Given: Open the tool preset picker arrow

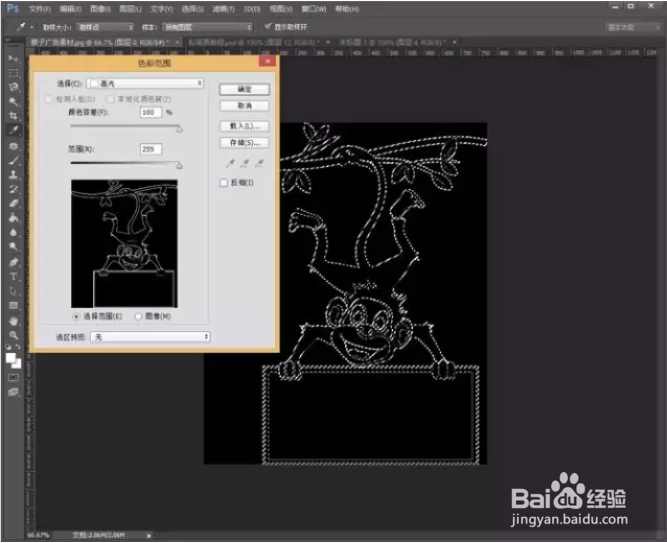Looking at the screenshot, I should coord(32,27).
